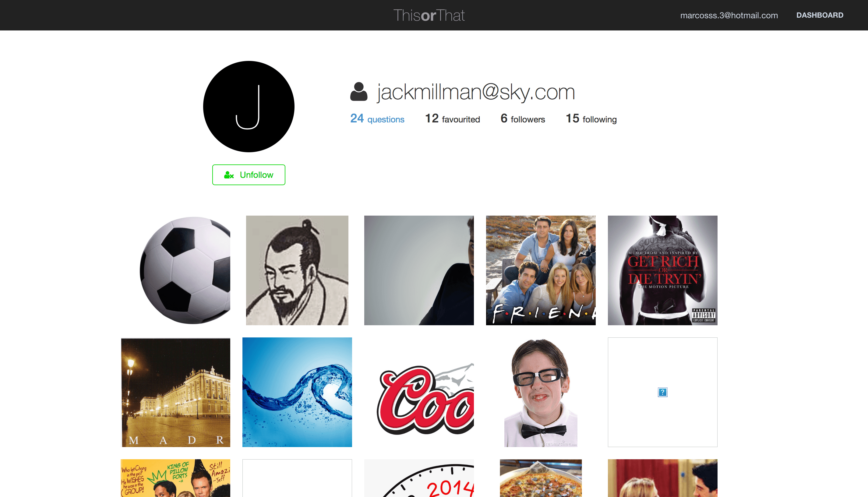Open the 6 followers list
The width and height of the screenshot is (868, 497).
[x=523, y=119]
